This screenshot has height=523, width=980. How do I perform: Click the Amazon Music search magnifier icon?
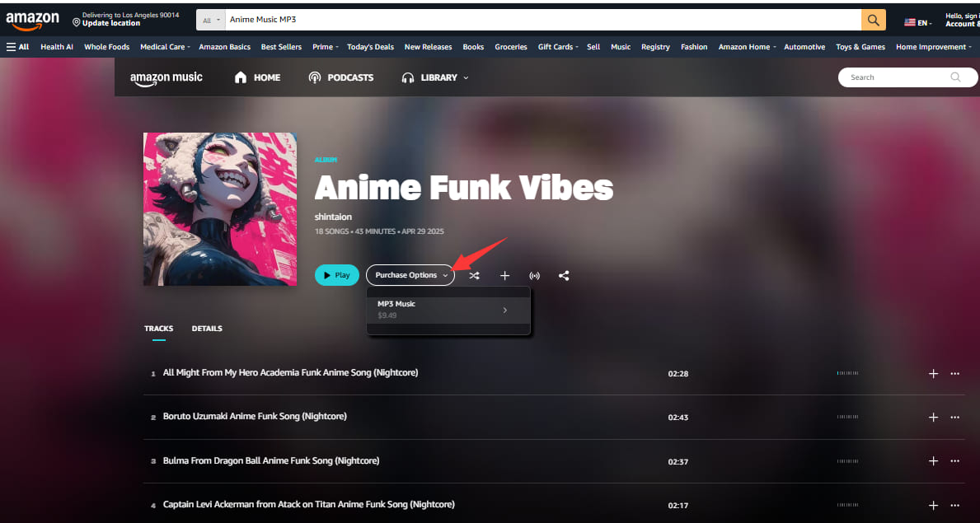click(x=955, y=77)
